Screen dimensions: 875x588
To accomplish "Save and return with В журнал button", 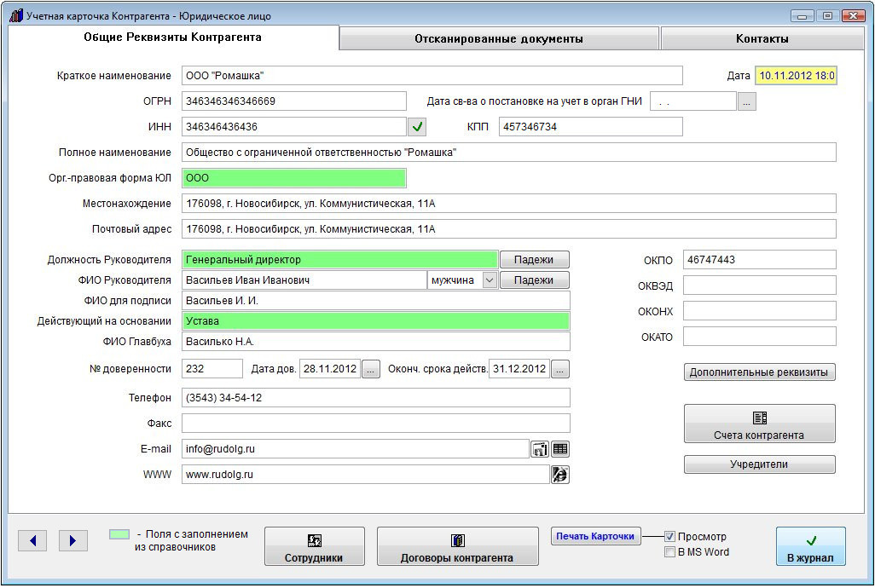I will 811,547.
